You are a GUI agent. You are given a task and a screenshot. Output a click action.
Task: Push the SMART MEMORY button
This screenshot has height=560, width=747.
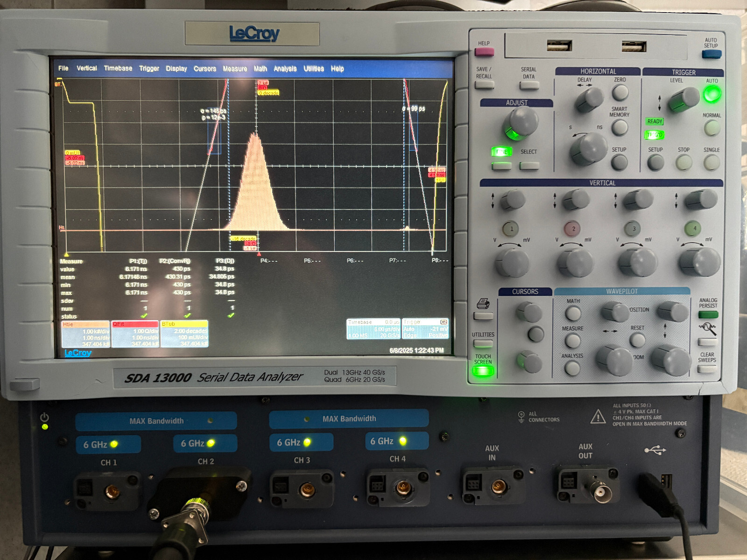coord(620,127)
